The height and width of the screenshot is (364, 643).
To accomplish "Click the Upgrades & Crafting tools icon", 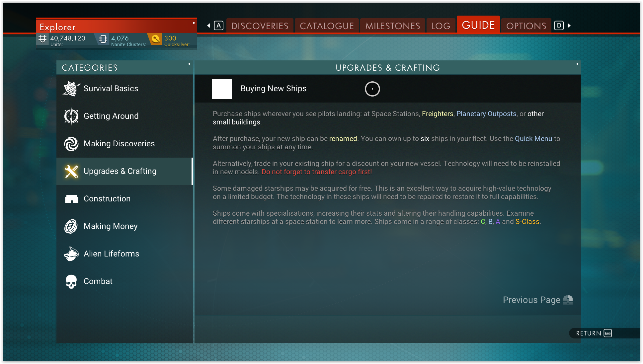I will click(71, 171).
